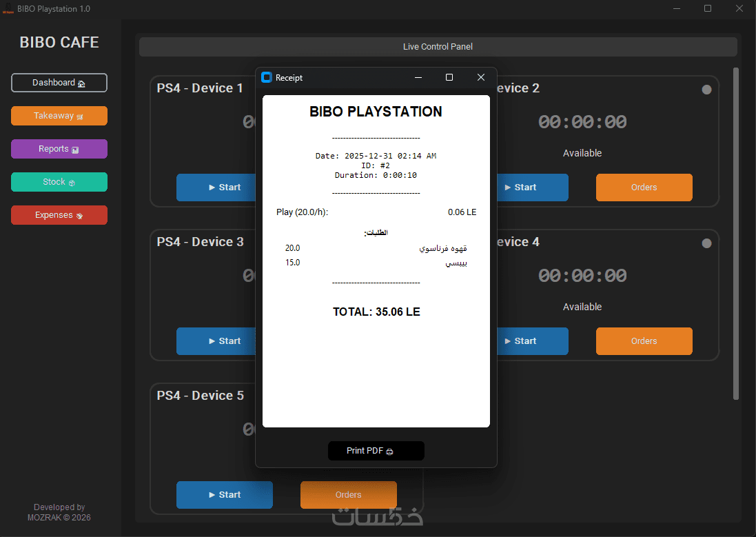Click Device 4 timer 00:00:00
Screen dimensions: 756x537
pyautogui.click(x=582, y=276)
